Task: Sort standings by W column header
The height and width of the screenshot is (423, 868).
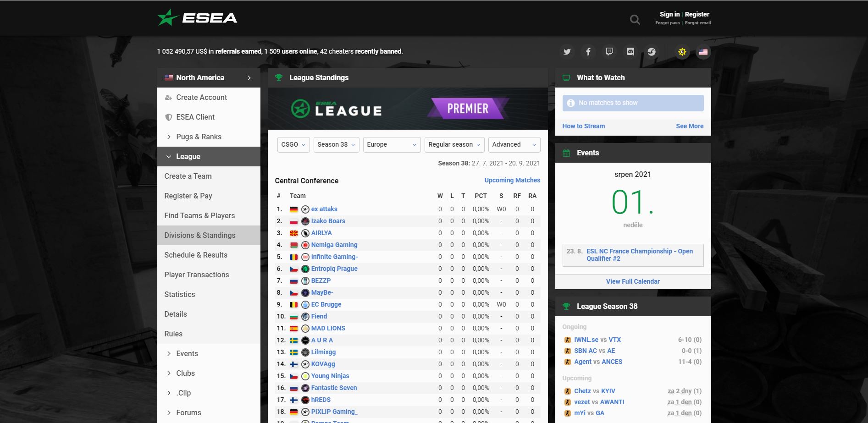Action: pyautogui.click(x=440, y=196)
